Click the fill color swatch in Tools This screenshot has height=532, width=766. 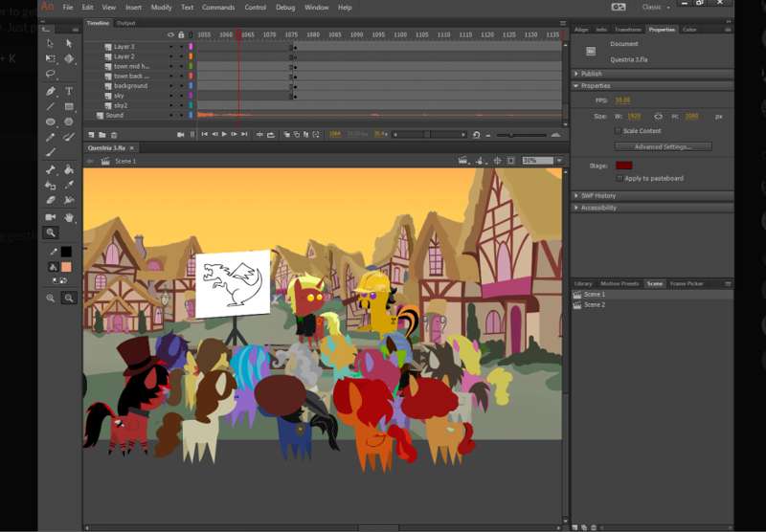66,267
